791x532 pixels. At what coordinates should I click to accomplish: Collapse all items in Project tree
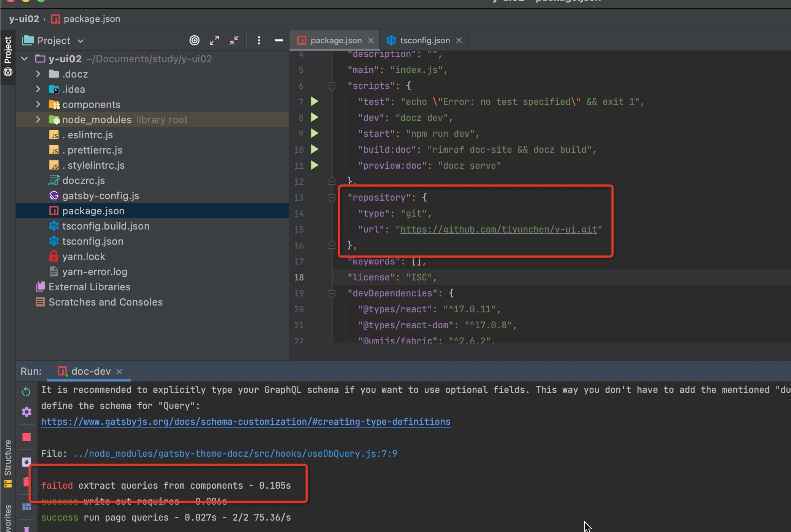(234, 40)
